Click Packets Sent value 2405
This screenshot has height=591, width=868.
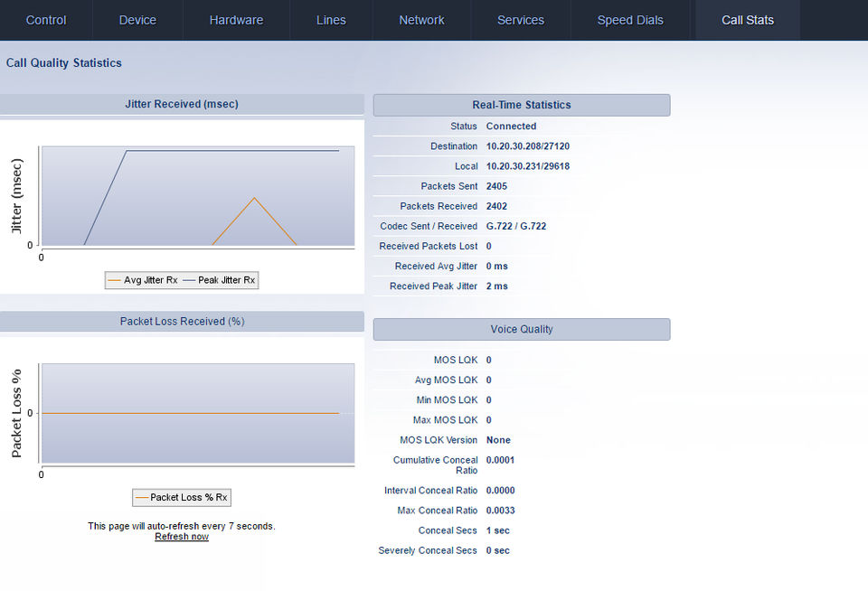click(x=496, y=186)
